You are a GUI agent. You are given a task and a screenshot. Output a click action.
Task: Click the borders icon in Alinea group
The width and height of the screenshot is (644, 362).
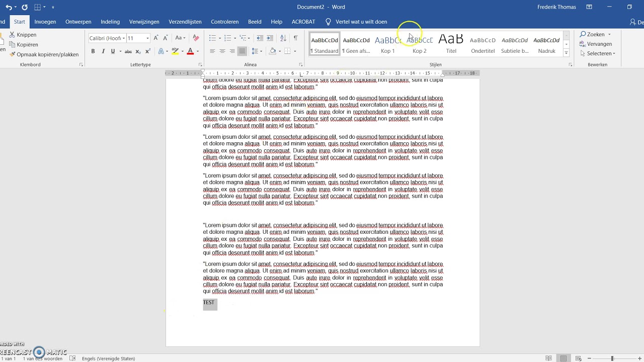(x=287, y=51)
